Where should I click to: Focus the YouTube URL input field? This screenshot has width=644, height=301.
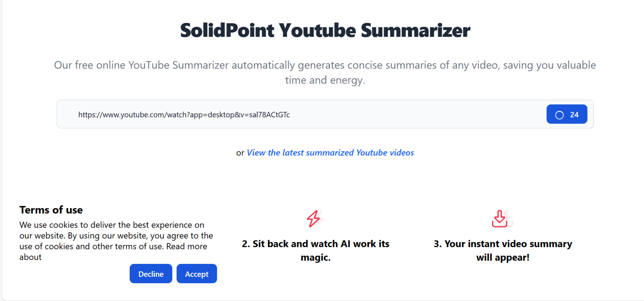point(325,114)
